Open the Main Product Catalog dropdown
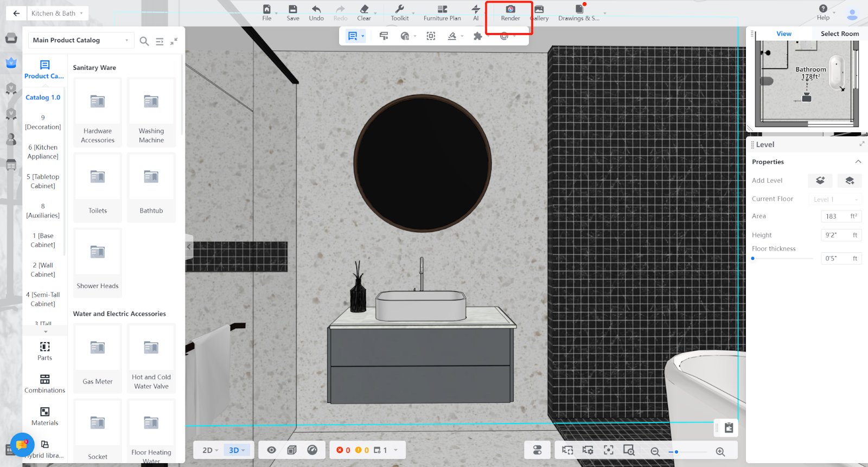This screenshot has height=467, width=868. 81,40
